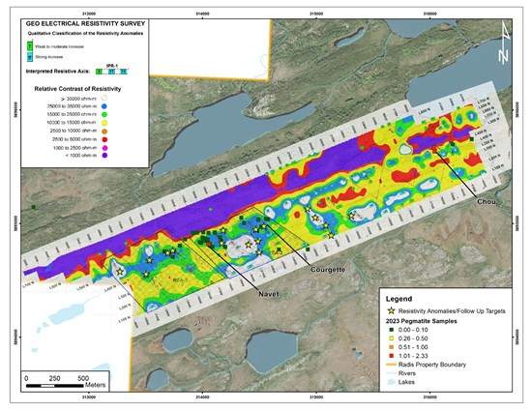
Task: Click the IPR-1 interpreted resistive axis symbol
Action: click(x=111, y=72)
